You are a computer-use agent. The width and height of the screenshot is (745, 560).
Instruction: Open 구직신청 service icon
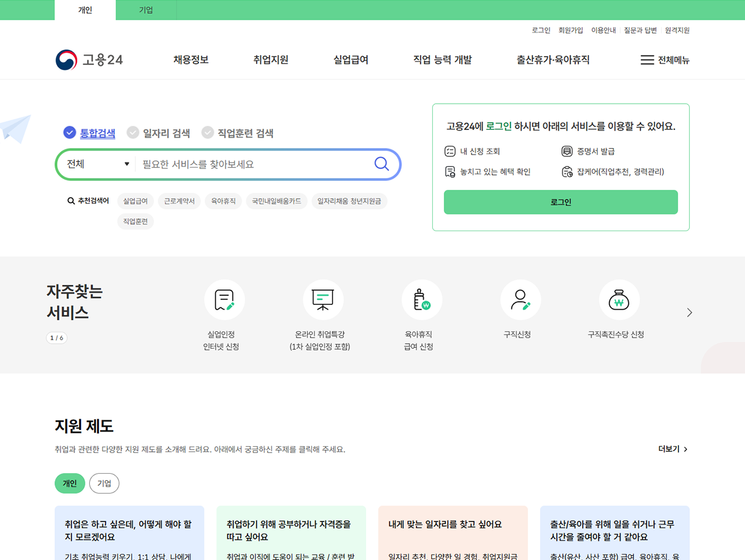tap(520, 300)
